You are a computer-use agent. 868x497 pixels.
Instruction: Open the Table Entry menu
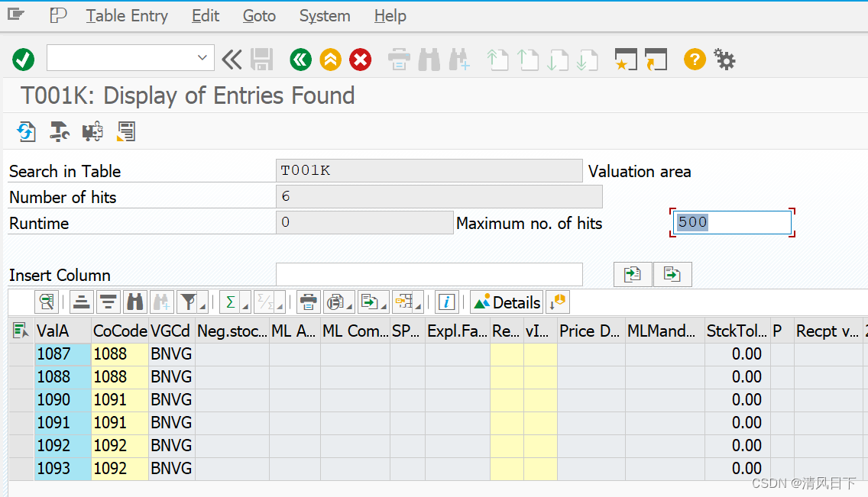pyautogui.click(x=127, y=16)
